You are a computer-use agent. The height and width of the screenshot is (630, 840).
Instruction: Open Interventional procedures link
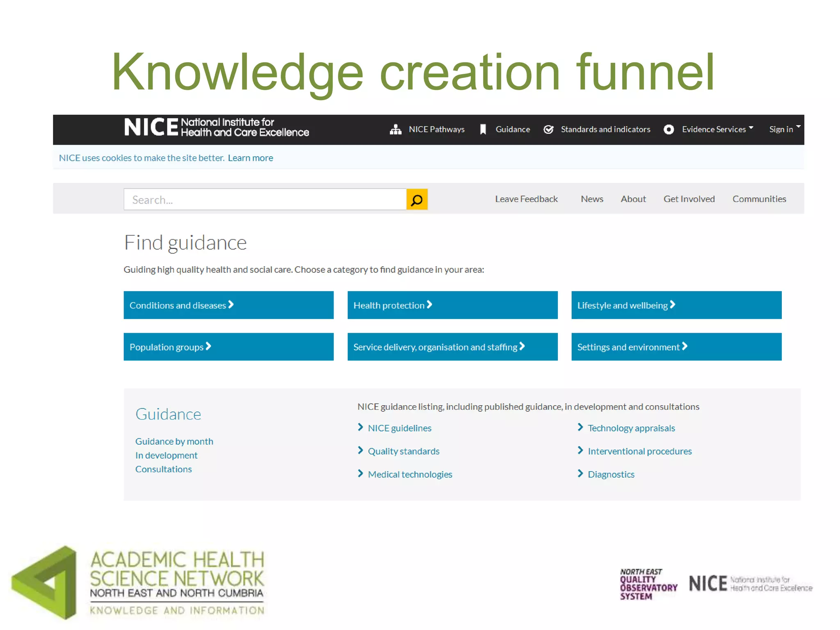point(640,451)
